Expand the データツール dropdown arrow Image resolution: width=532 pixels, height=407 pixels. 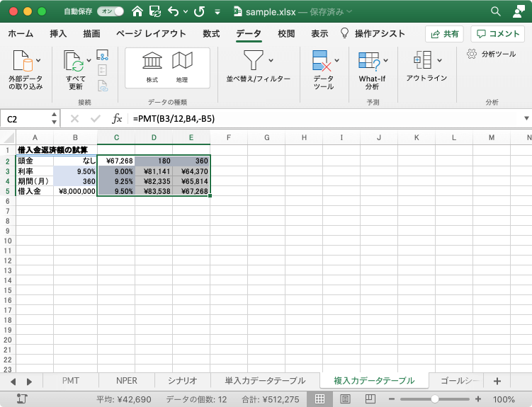pos(337,61)
